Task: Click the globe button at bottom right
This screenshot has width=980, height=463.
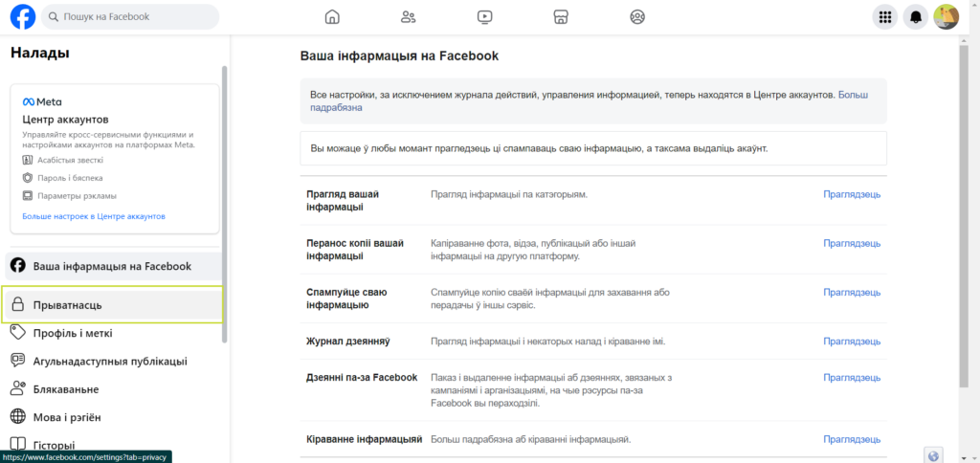Action: point(933,455)
